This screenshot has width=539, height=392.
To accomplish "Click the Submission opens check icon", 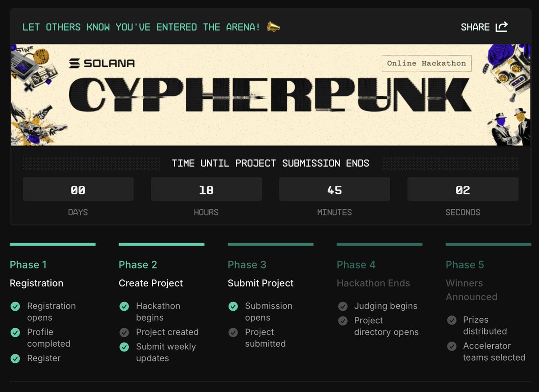I will tap(233, 306).
